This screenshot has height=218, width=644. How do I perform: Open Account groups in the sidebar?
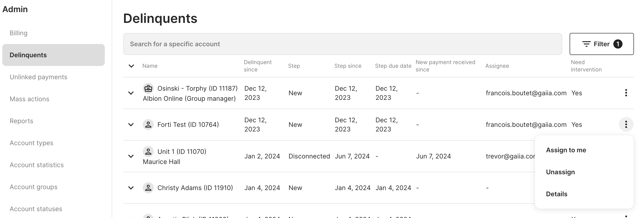click(x=54, y=187)
